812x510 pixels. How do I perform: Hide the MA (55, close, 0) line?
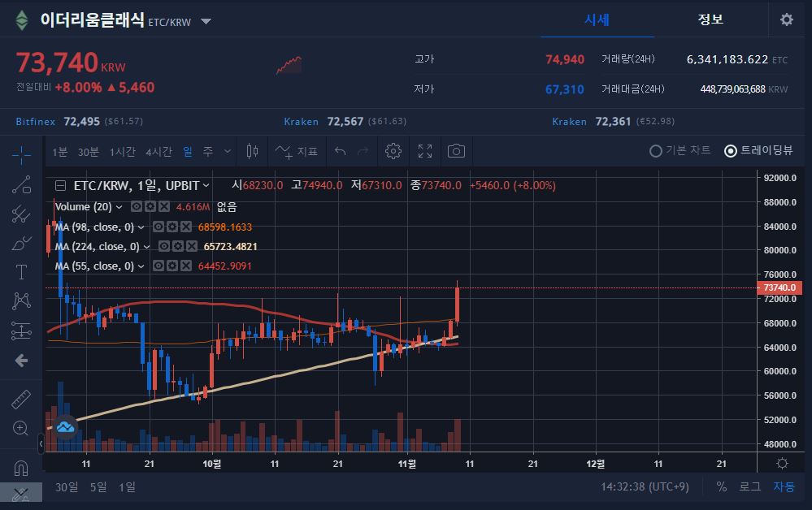158,266
